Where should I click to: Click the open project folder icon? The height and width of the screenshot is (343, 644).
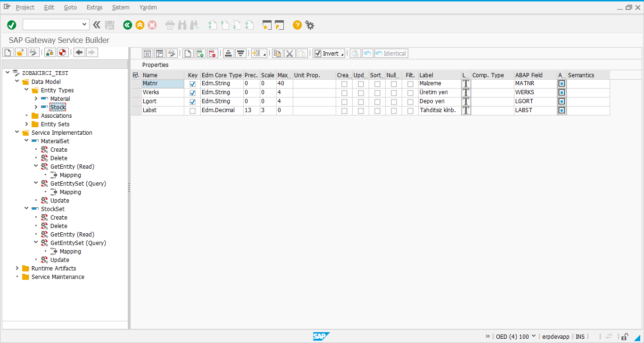click(x=20, y=52)
